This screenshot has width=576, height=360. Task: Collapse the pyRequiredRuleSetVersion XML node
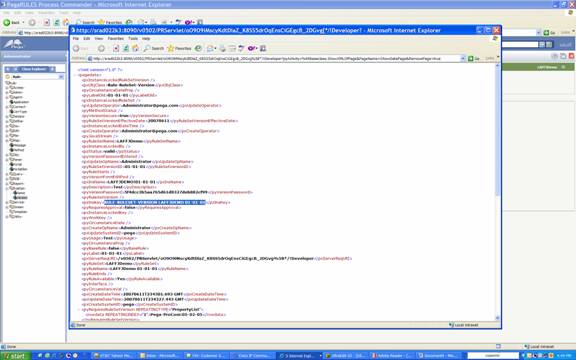click(79, 310)
